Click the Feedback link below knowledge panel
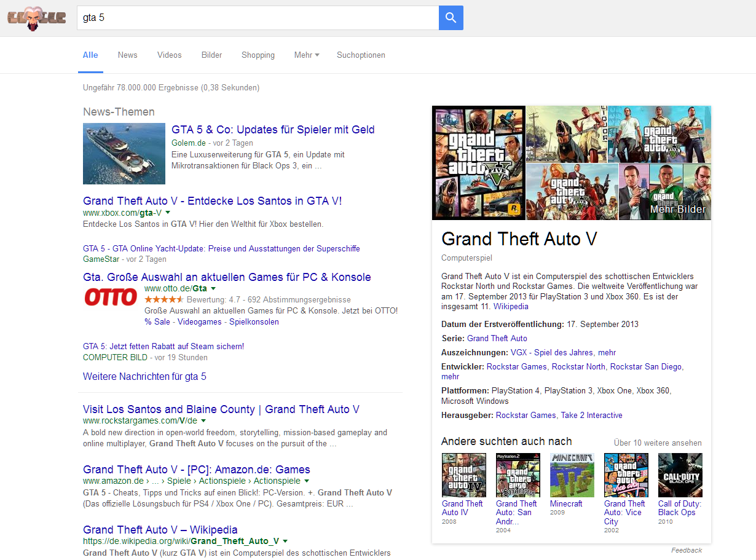Image resolution: width=756 pixels, height=560 pixels. tap(687, 550)
